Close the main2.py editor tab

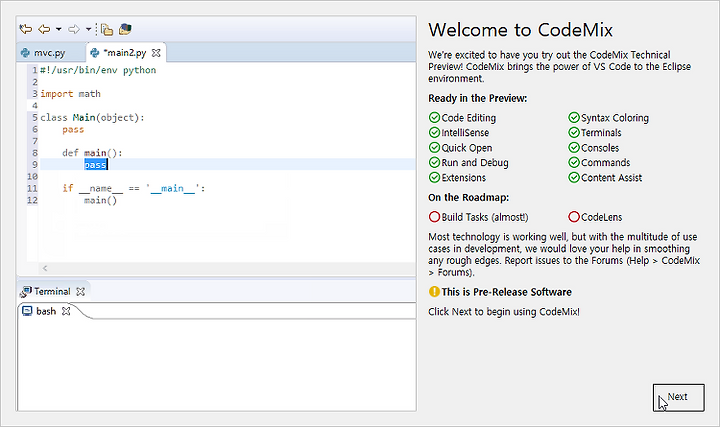[156, 53]
